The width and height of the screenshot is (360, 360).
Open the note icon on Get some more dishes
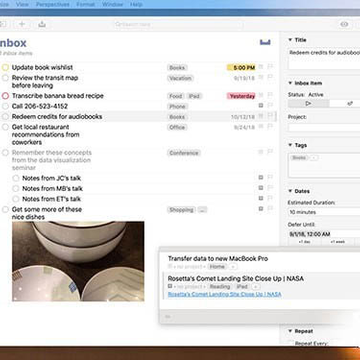tap(261, 209)
